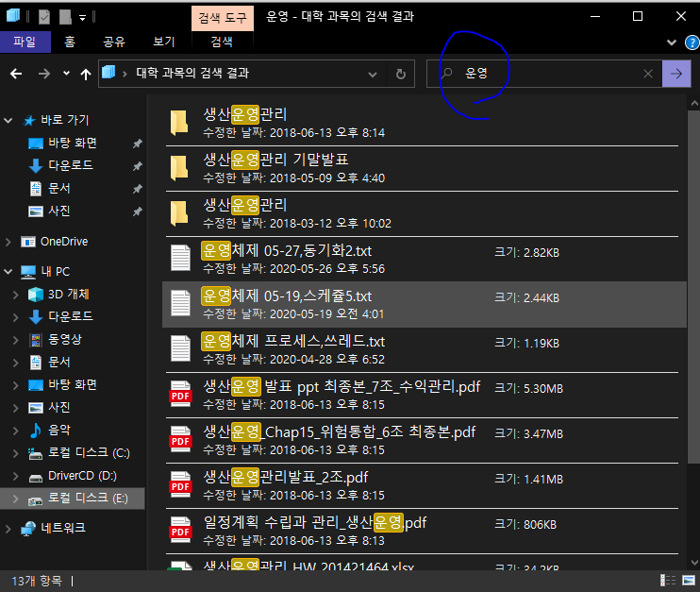Expand 동영상 folder node
The image size is (700, 592).
(x=16, y=340)
